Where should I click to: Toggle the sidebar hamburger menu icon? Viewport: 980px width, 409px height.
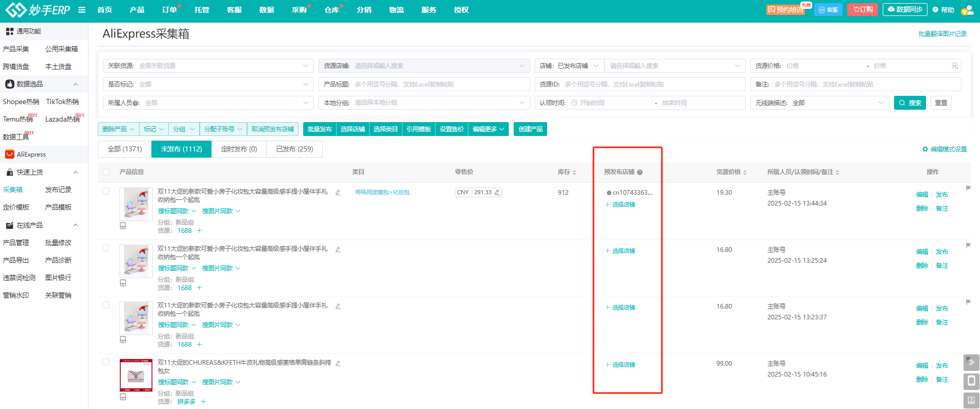click(82, 10)
